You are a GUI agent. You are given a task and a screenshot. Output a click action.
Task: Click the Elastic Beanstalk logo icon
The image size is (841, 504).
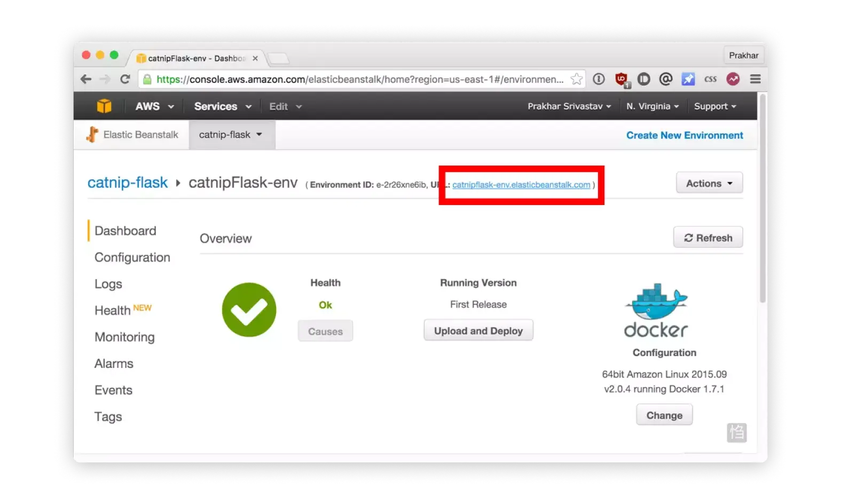point(92,135)
